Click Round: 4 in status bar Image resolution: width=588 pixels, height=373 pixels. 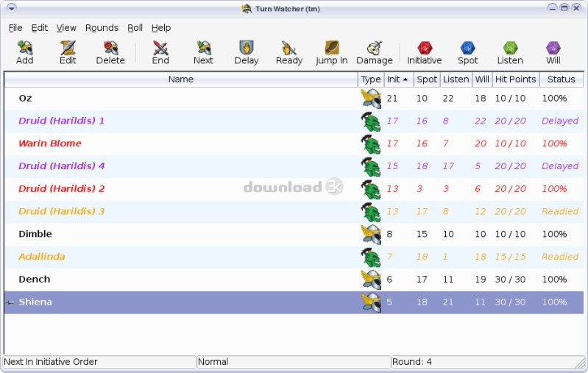[412, 362]
